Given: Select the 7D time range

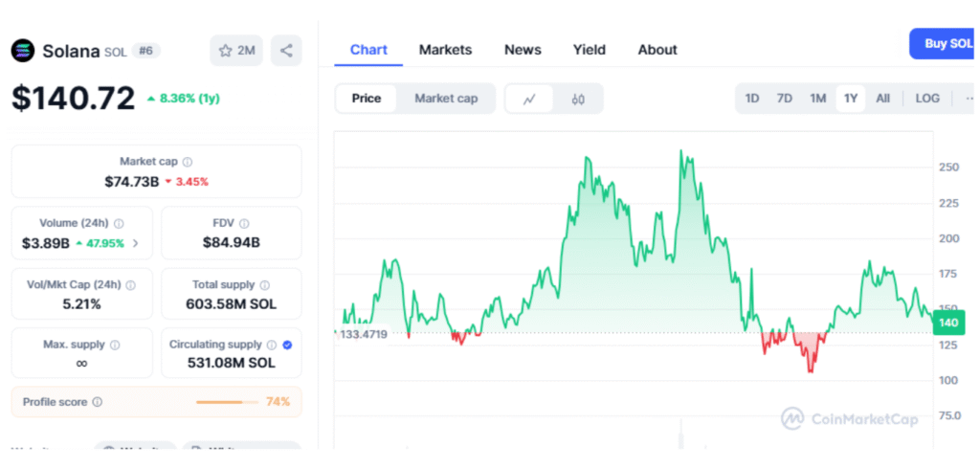Looking at the screenshot, I should 785,99.
